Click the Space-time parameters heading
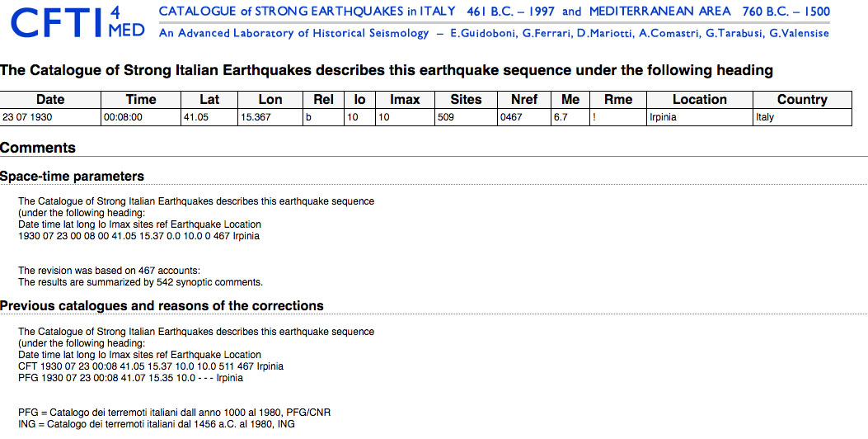The width and height of the screenshot is (868, 439). (72, 176)
